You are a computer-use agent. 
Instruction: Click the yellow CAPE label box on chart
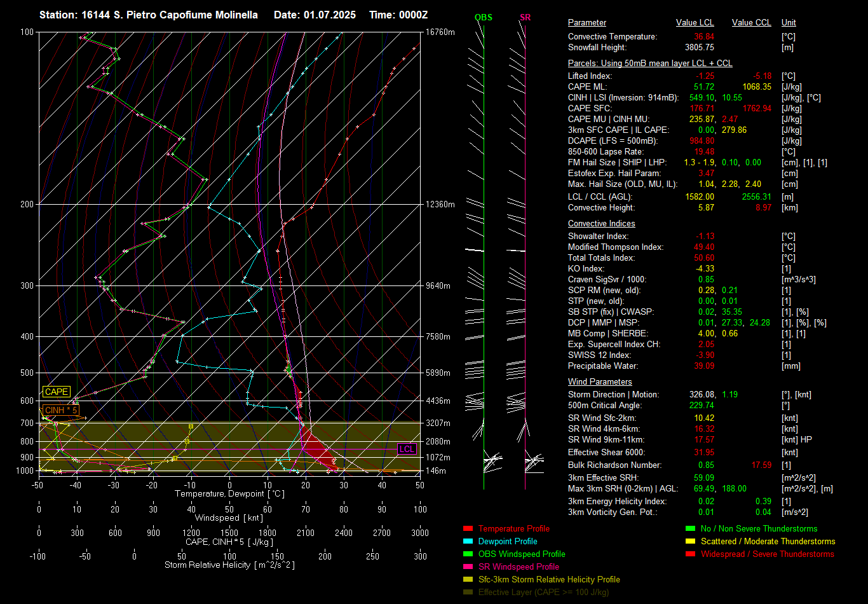tap(56, 392)
